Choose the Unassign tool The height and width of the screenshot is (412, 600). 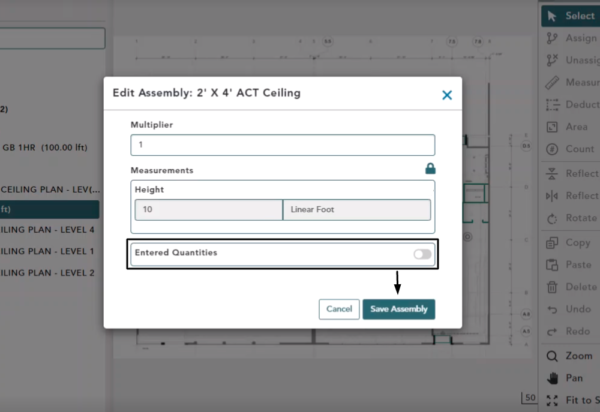point(571,60)
